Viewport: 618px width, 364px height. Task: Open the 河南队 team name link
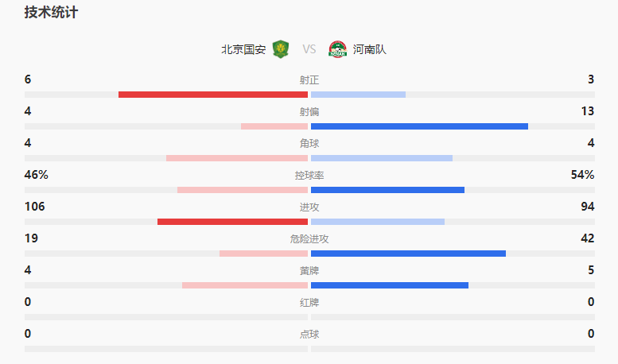[370, 49]
